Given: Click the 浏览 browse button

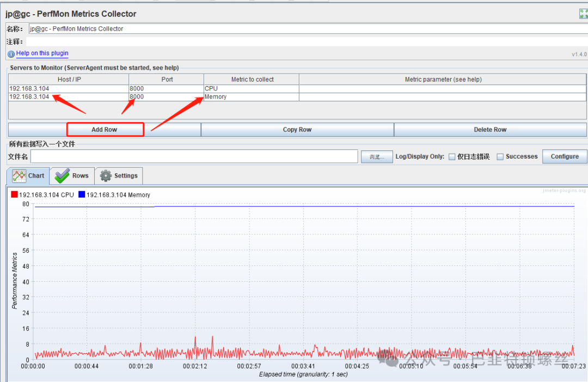Looking at the screenshot, I should pyautogui.click(x=377, y=156).
